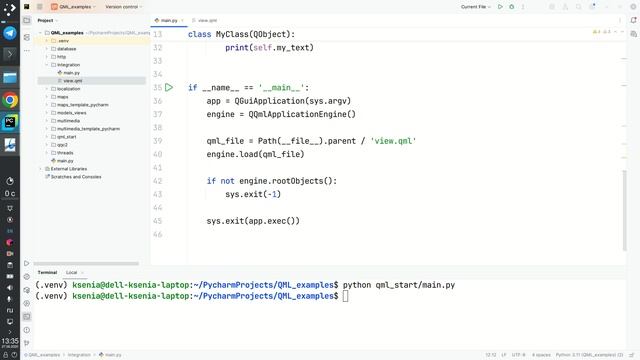Click the terminal prompt input cursor
Screen dimensions: 640x360
[x=345, y=296]
